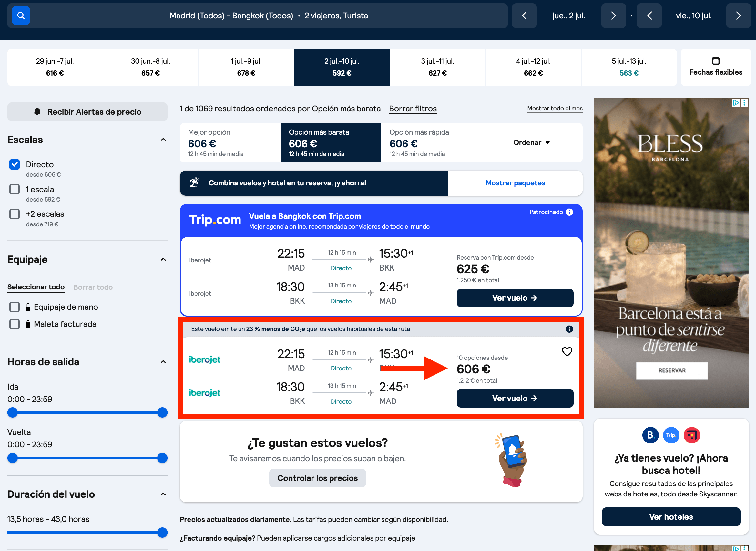Click Ver vuelo on 606 € Iberojet result
The width and height of the screenshot is (756, 551).
(515, 398)
